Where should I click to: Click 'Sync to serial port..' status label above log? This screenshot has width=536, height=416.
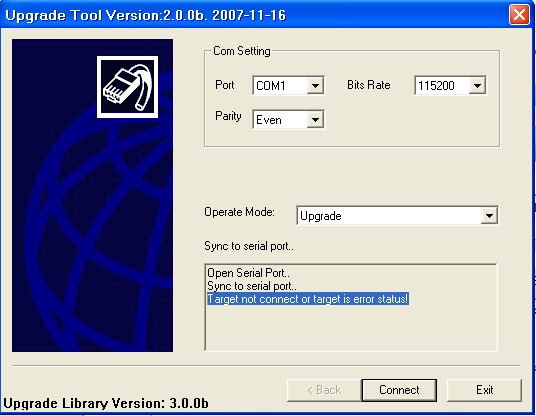coord(249,246)
